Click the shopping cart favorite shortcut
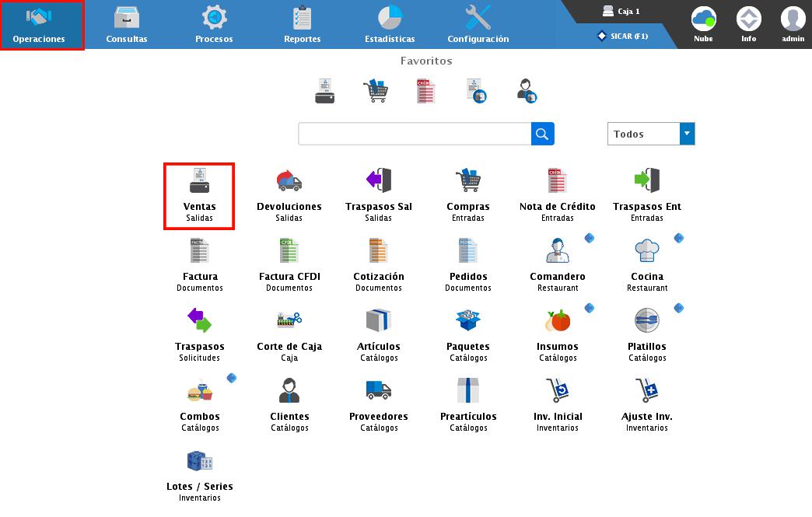Viewport: 812px width, 517px height. pyautogui.click(x=375, y=91)
